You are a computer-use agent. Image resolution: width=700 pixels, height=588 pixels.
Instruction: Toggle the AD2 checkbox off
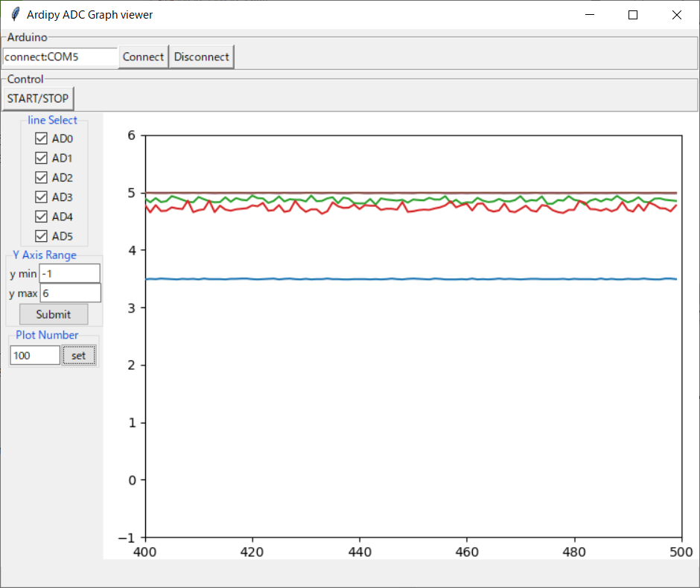(41, 177)
